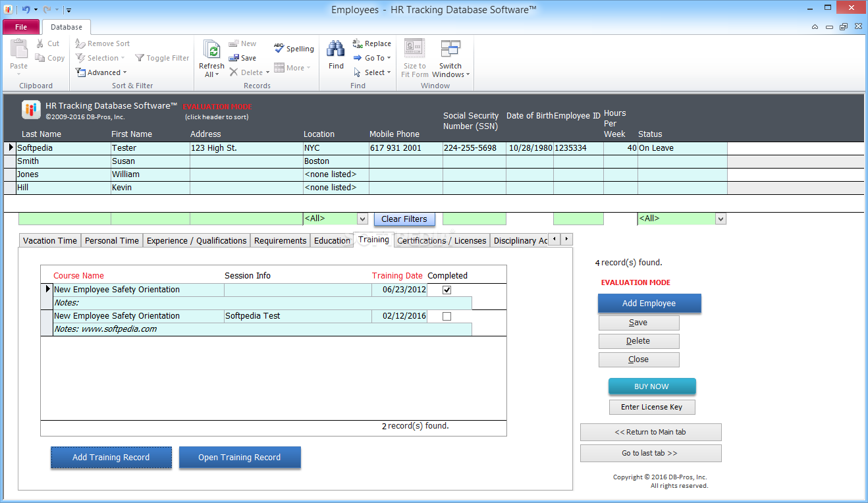Click the Find binoculars icon
Image resolution: width=868 pixels, height=503 pixels.
click(x=336, y=49)
